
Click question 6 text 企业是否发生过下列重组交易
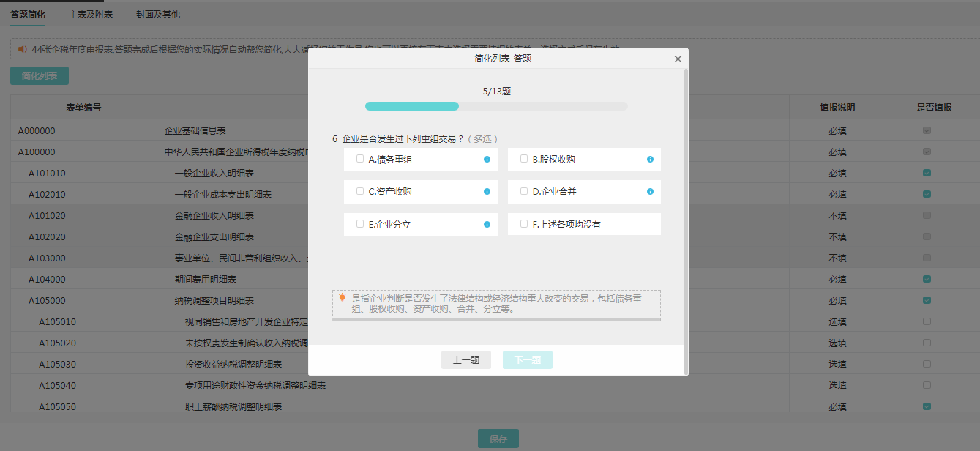point(403,138)
